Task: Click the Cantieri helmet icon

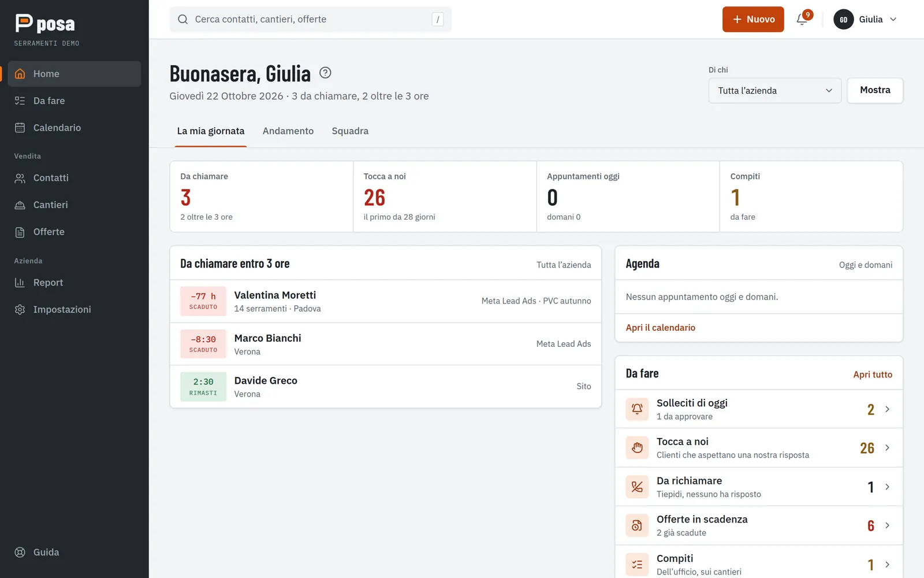Action: 20,205
